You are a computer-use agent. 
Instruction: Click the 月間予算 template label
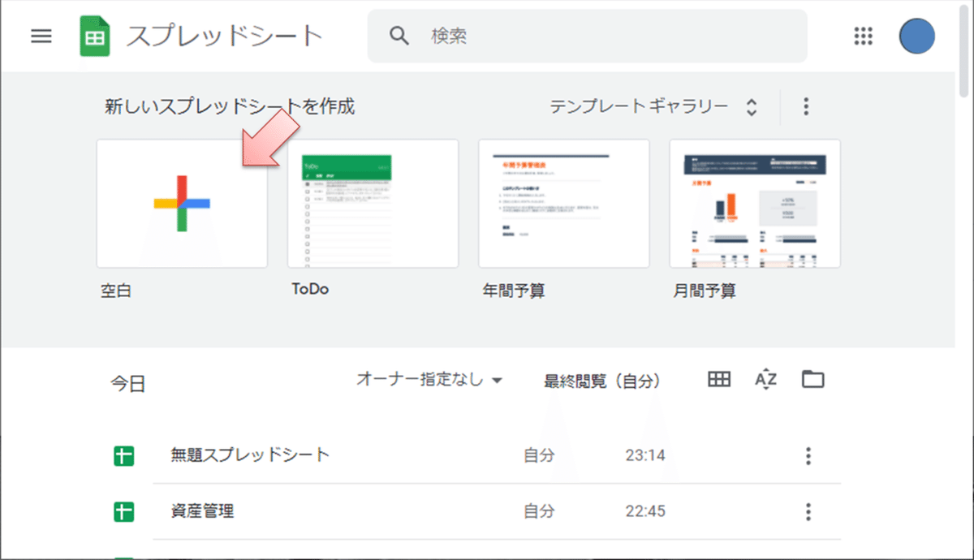coord(705,291)
